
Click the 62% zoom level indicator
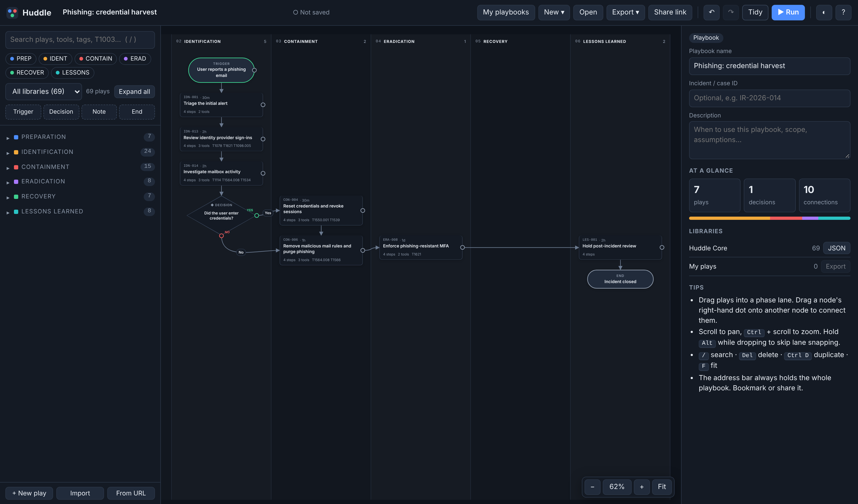point(617,487)
